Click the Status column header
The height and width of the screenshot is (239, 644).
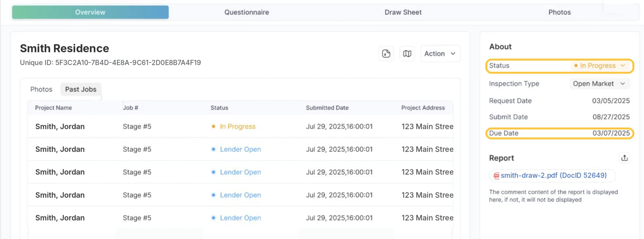[x=219, y=108]
